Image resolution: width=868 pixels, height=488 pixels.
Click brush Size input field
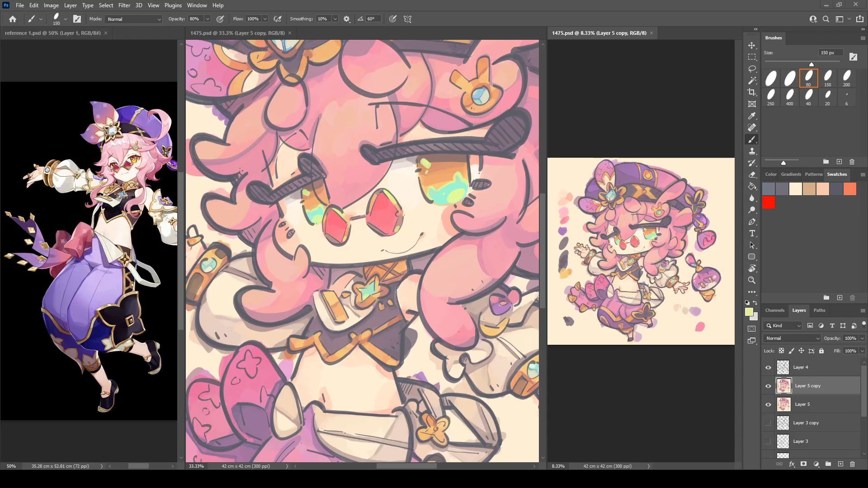(x=830, y=52)
